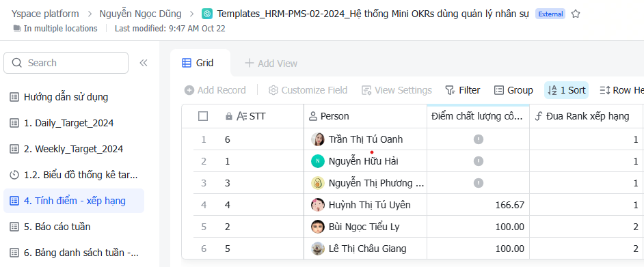Image resolution: width=644 pixels, height=267 pixels.
Task: Collapse the sidebar with double-chevron icon
Action: click(144, 63)
